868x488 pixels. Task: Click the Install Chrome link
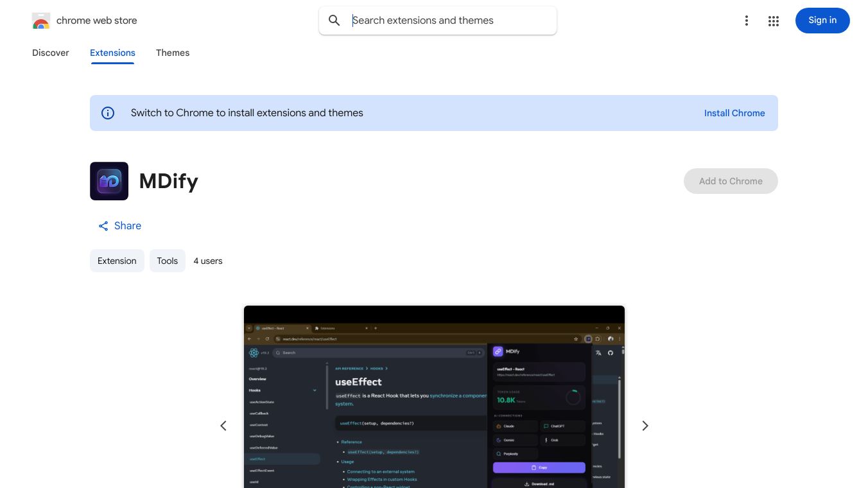pyautogui.click(x=734, y=113)
